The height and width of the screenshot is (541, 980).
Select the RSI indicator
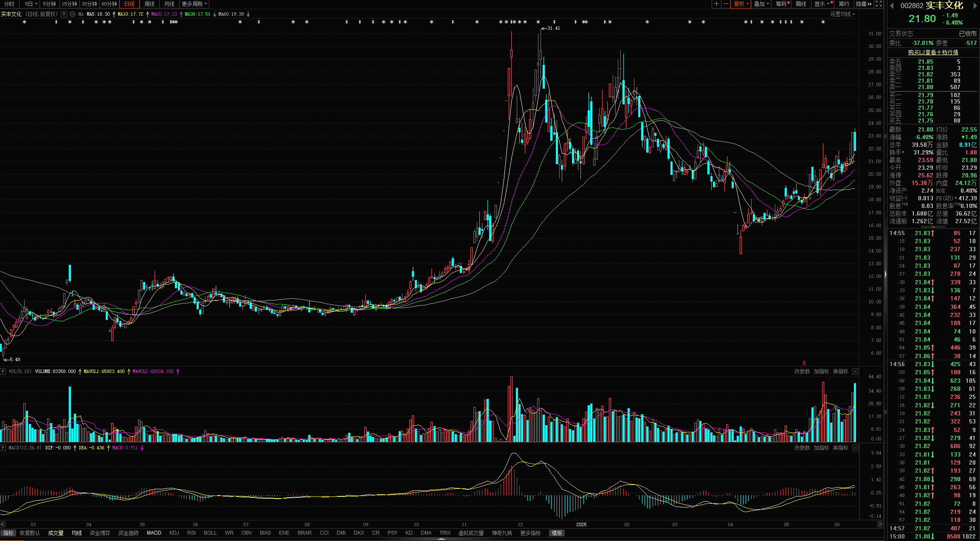[x=191, y=533]
